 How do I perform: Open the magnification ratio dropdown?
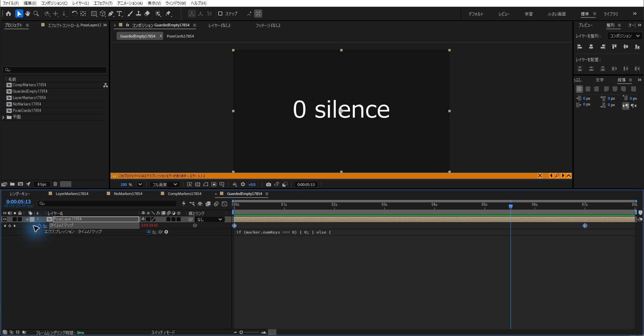tap(140, 184)
